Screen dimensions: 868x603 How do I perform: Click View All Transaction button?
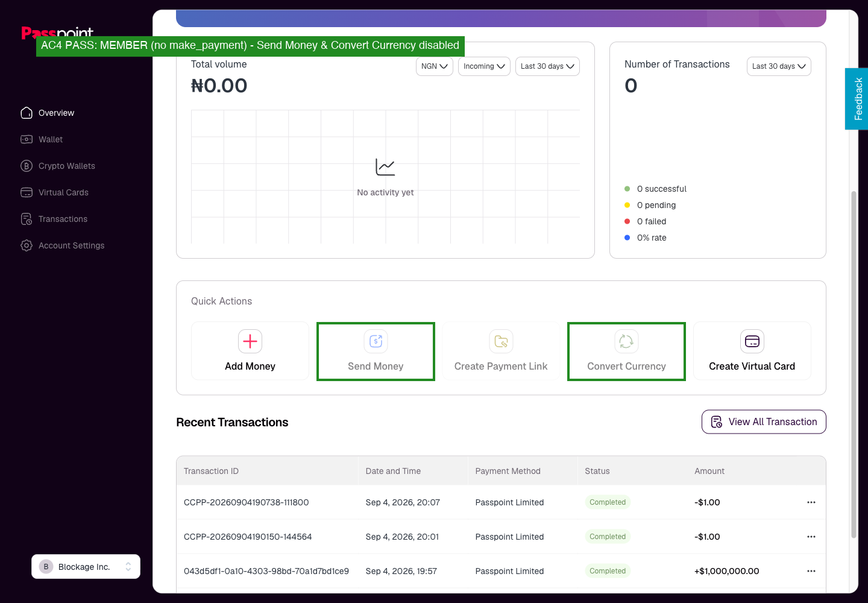(x=764, y=422)
